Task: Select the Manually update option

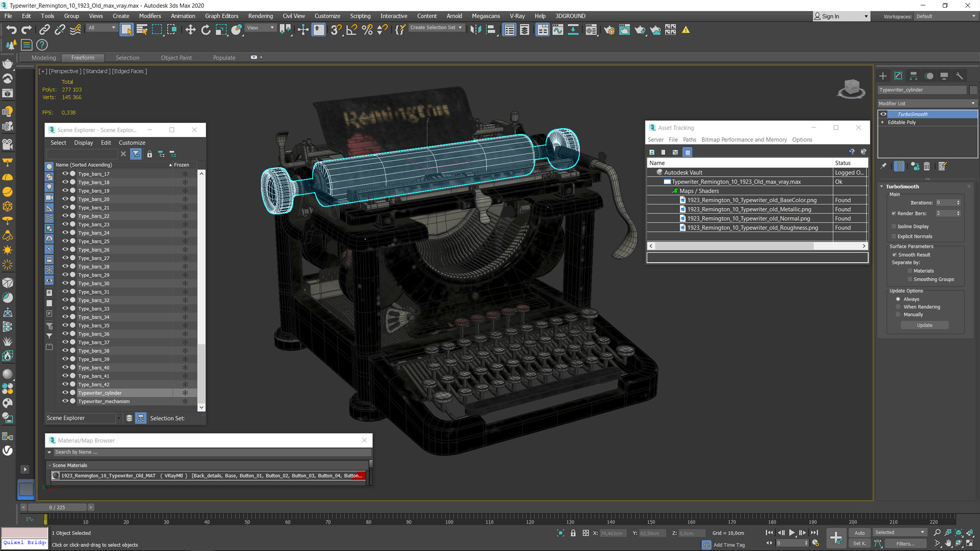Action: [898, 315]
